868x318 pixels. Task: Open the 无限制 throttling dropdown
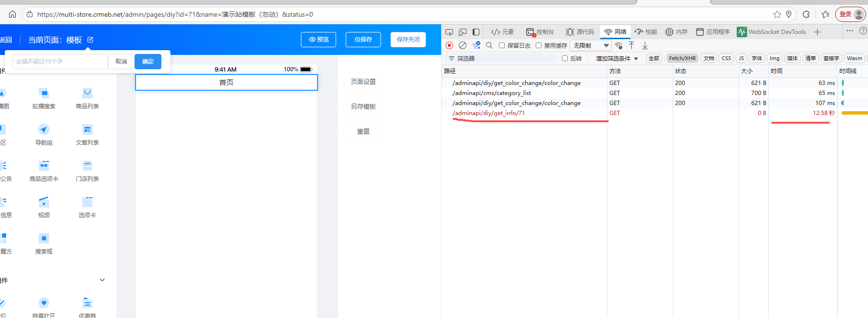[591, 45]
